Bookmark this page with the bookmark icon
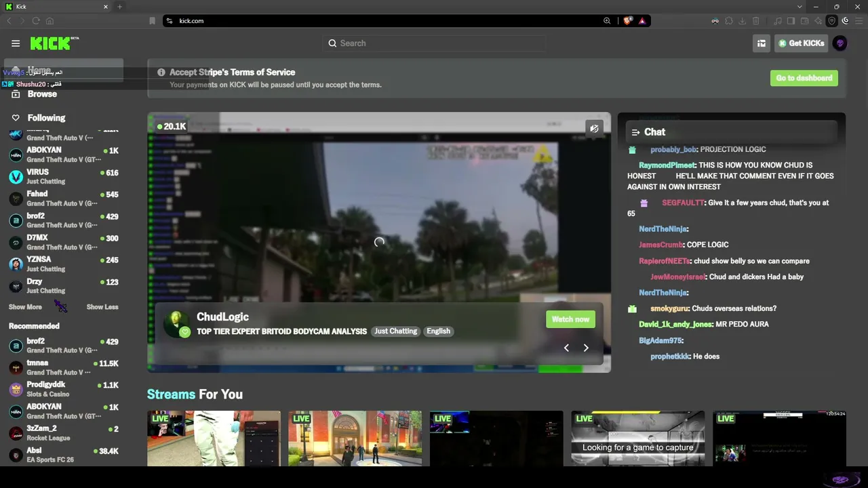The height and width of the screenshot is (488, 868). pos(152,21)
